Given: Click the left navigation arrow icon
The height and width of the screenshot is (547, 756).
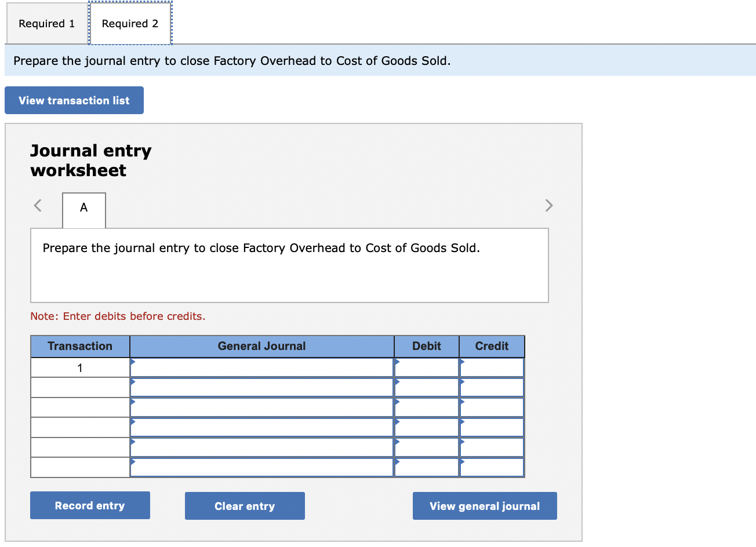Looking at the screenshot, I should click(37, 205).
